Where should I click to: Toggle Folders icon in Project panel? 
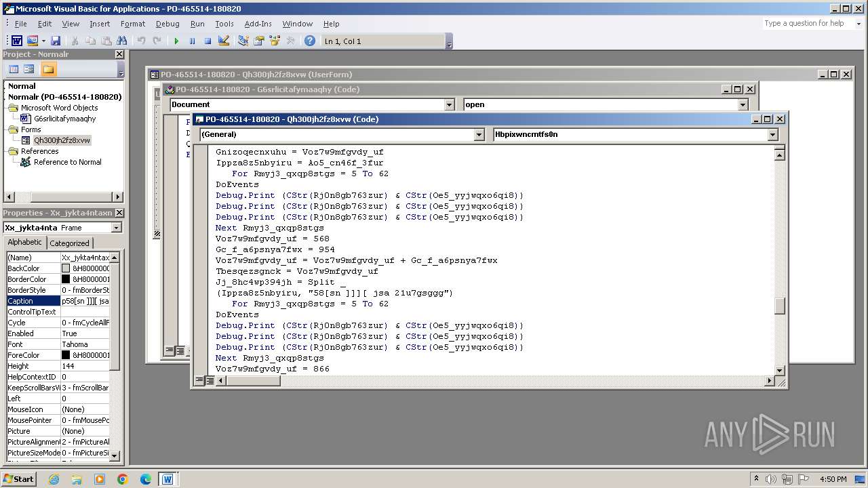coord(48,69)
